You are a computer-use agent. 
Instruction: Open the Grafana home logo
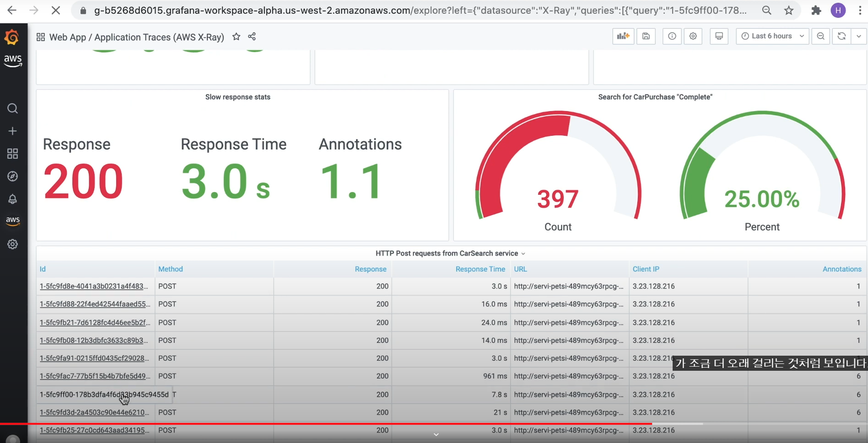pyautogui.click(x=12, y=37)
